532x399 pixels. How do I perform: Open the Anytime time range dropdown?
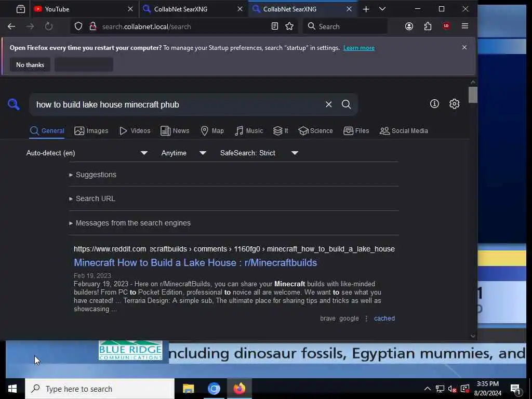pos(183,153)
